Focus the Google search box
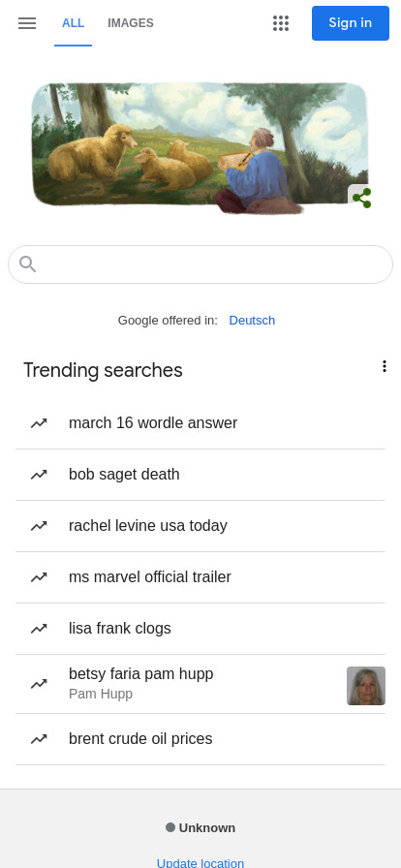401x868 pixels. pos(200,264)
